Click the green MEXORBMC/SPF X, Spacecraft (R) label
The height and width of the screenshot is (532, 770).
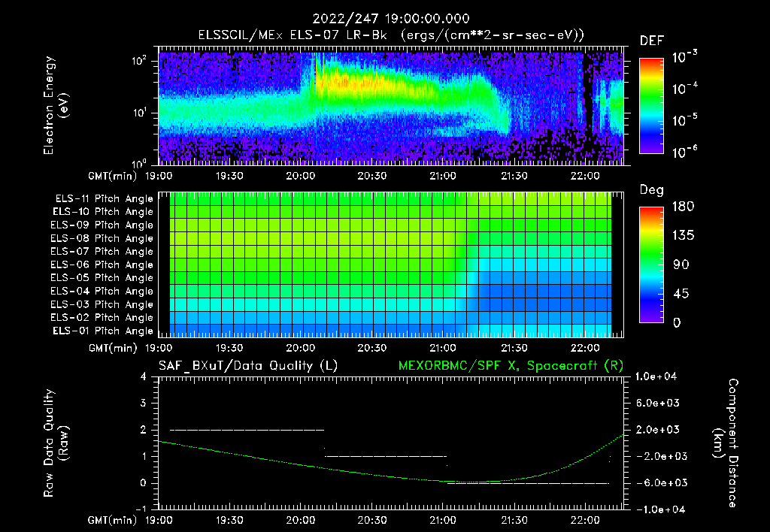(x=511, y=366)
